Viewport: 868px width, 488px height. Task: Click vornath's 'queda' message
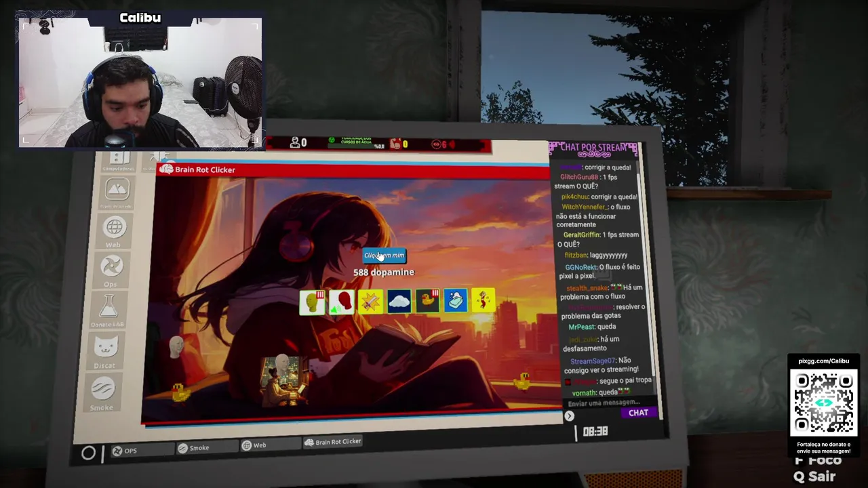pyautogui.click(x=601, y=392)
